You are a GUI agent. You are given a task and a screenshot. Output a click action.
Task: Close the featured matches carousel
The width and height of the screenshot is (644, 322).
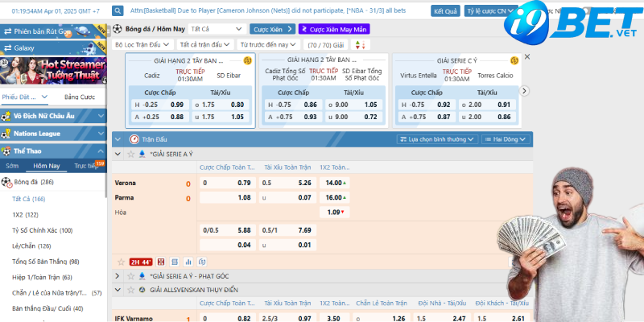(x=527, y=57)
